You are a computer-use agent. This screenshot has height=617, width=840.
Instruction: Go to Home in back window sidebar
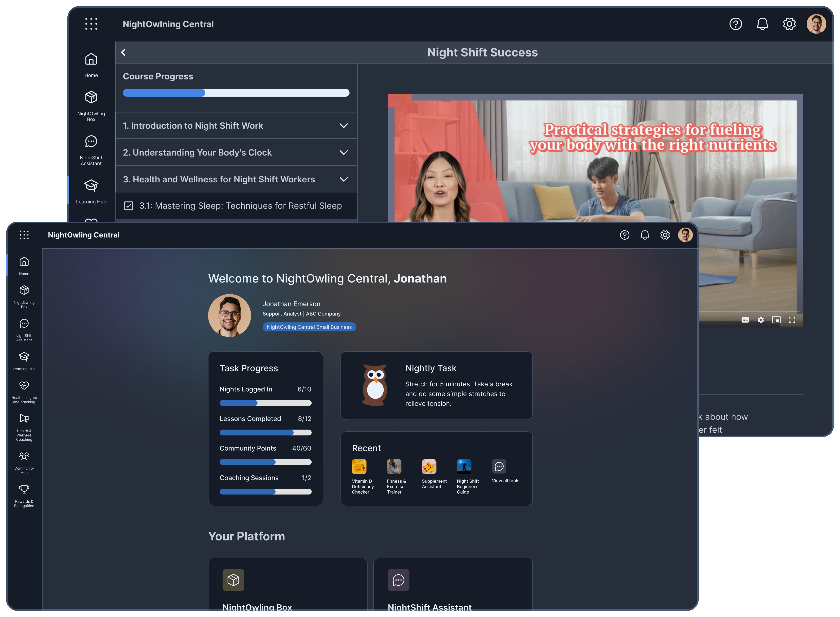point(91,65)
